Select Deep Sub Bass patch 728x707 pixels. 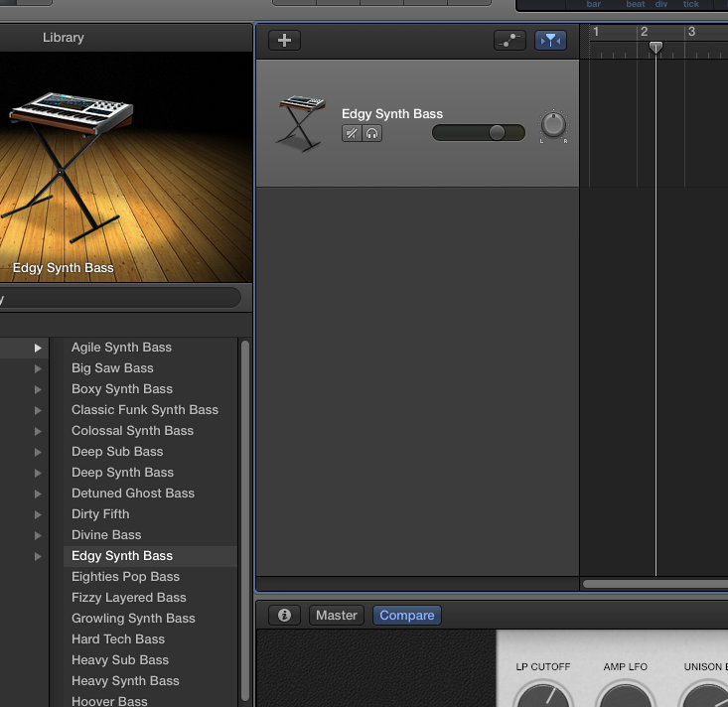pos(117,452)
